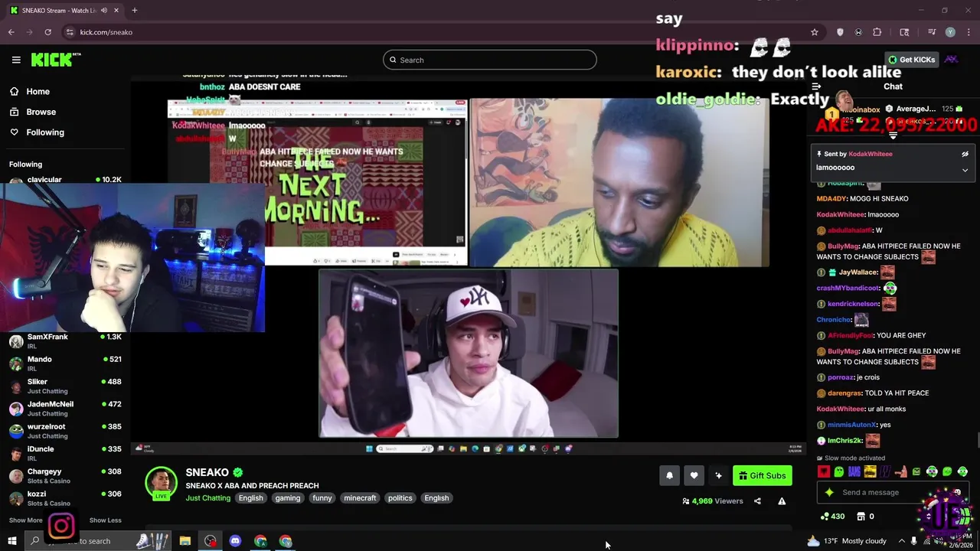This screenshot has width=980, height=551.
Task: Go back with browser back arrow
Action: 11,32
